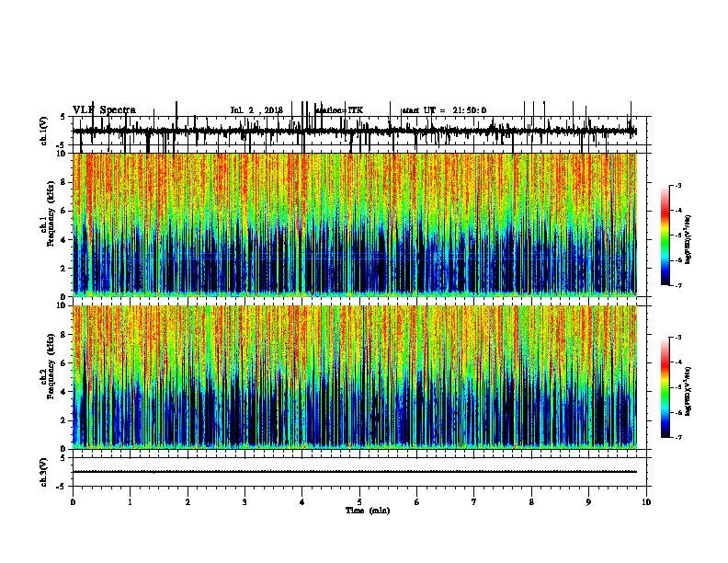Click the "4" kHz tick on ch.1 frequency axis
Image resolution: width=728 pixels, height=563 pixels.
click(63, 240)
